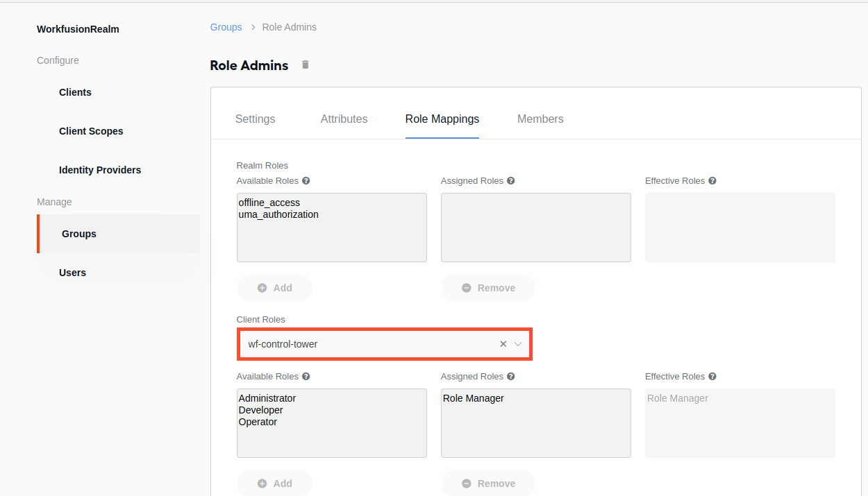Open help for Realm Available Roles

(x=306, y=181)
